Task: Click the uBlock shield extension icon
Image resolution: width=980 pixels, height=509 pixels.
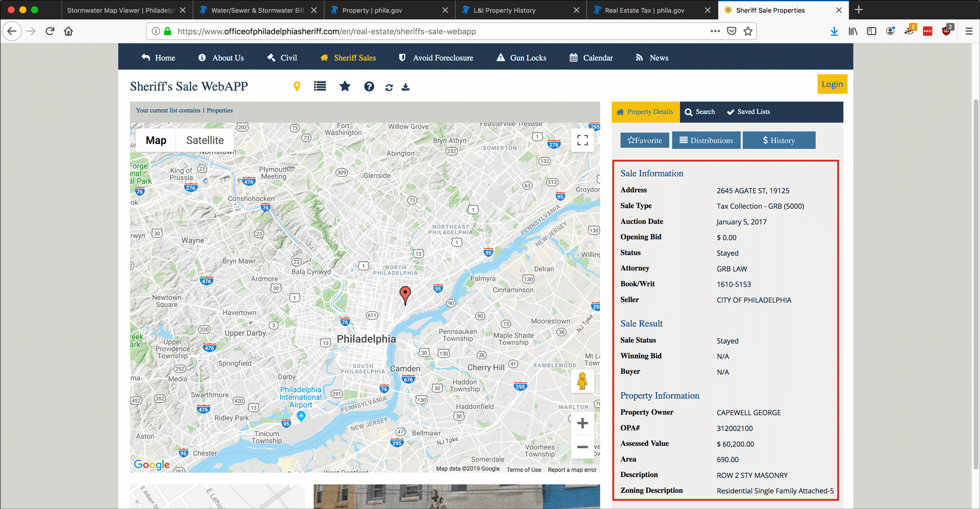Action: click(x=946, y=31)
